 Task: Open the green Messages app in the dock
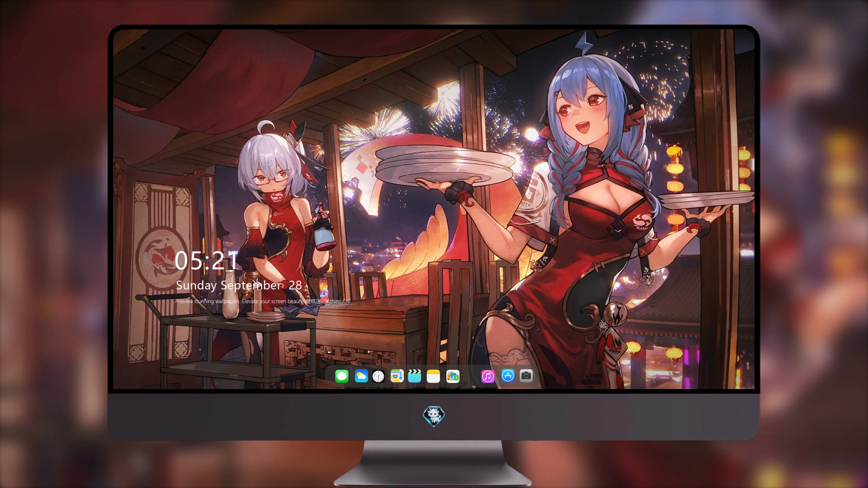point(342,376)
